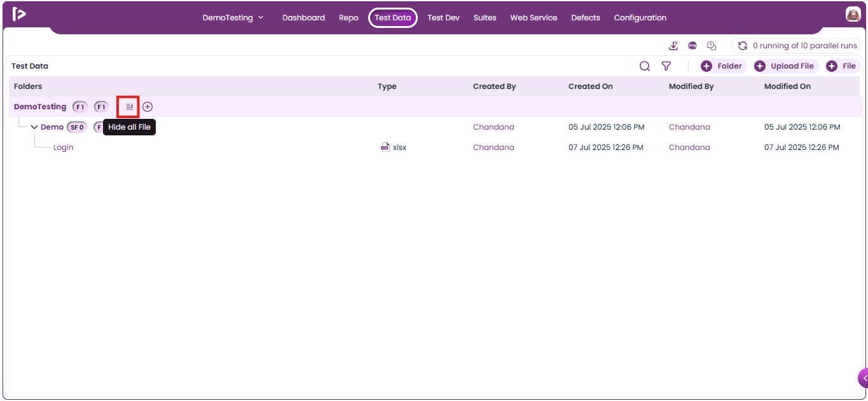Click the Login row's Created On date
Screen dimensions: 868x401
[606, 147]
